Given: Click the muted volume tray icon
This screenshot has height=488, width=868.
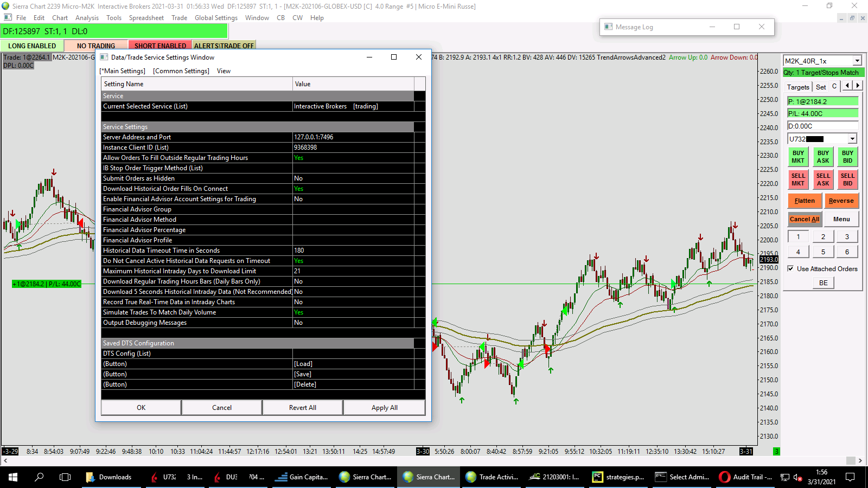Looking at the screenshot, I should (798, 477).
